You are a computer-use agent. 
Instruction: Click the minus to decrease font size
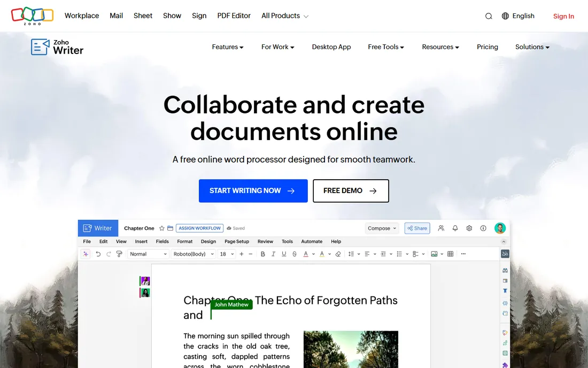251,254
